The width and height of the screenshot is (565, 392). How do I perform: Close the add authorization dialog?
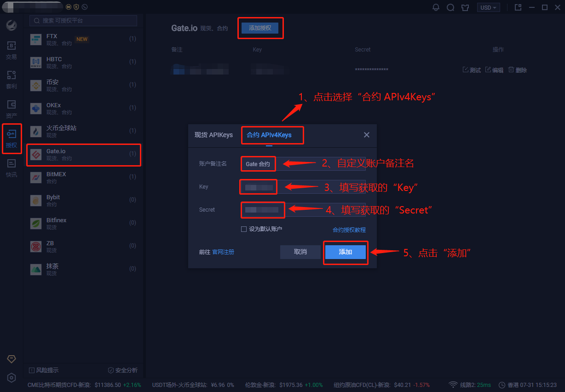click(x=367, y=135)
